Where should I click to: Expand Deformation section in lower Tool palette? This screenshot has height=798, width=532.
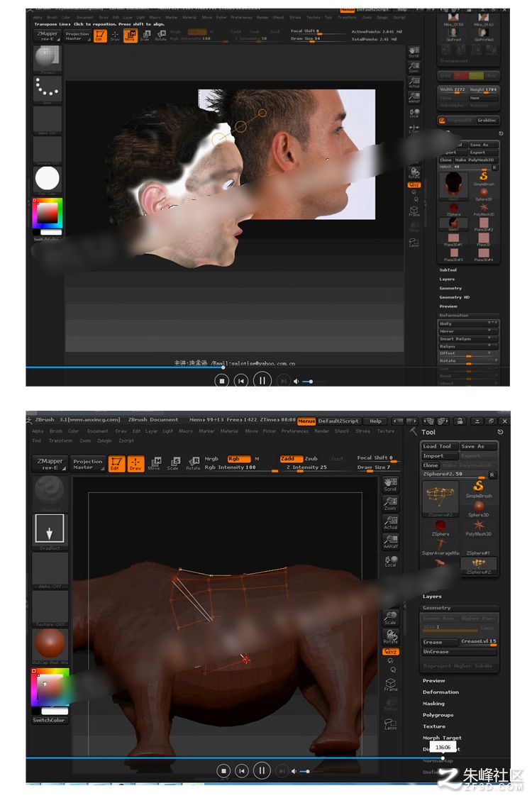pos(441,692)
